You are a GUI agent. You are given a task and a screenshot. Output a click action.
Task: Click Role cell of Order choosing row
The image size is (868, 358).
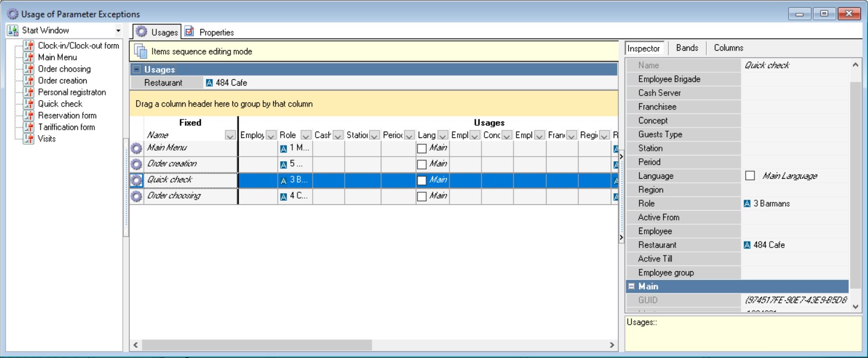[295, 196]
